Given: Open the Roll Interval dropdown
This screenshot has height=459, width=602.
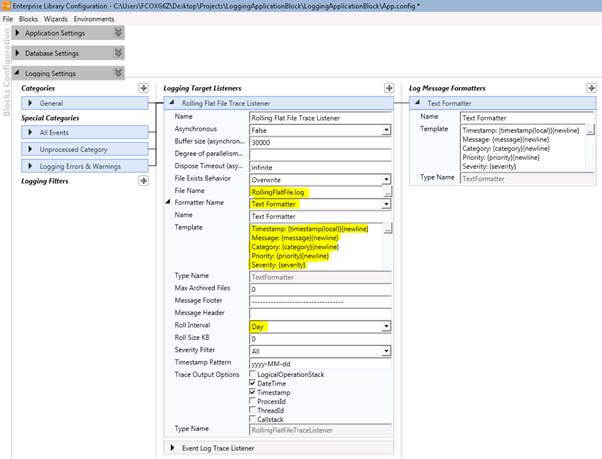Looking at the screenshot, I should (386, 327).
